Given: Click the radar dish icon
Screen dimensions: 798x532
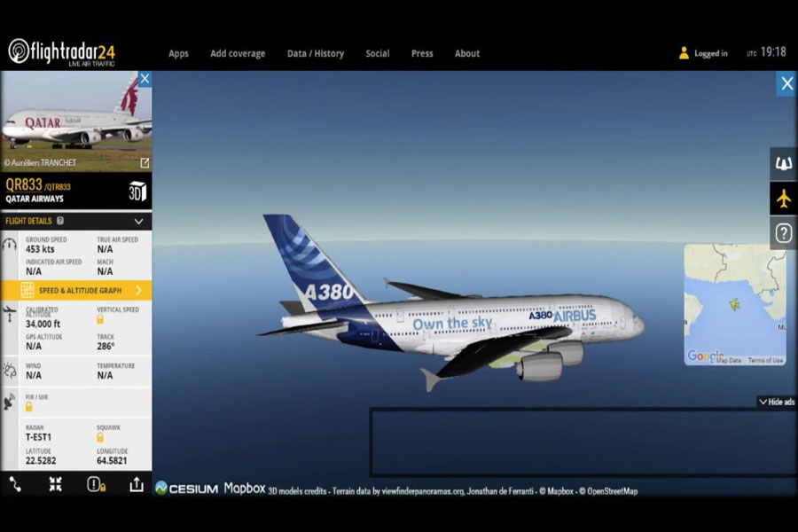Looking at the screenshot, I should click(9, 401).
